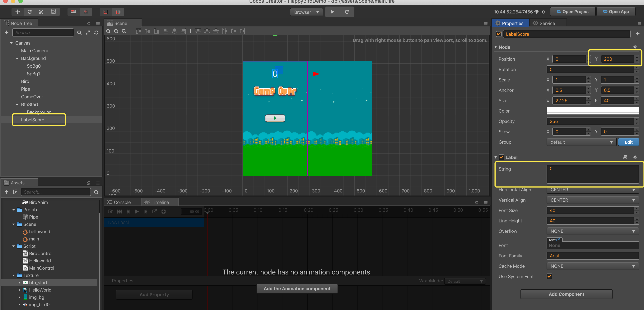Image resolution: width=644 pixels, height=310 pixels.
Task: Open the Overflow dropdown
Action: pos(593,231)
